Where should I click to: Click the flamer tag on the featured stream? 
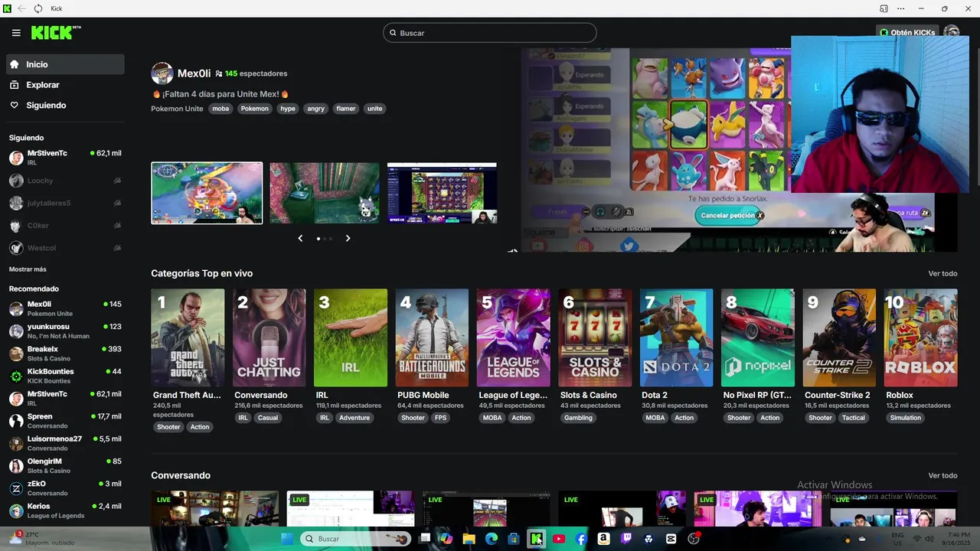pos(346,109)
